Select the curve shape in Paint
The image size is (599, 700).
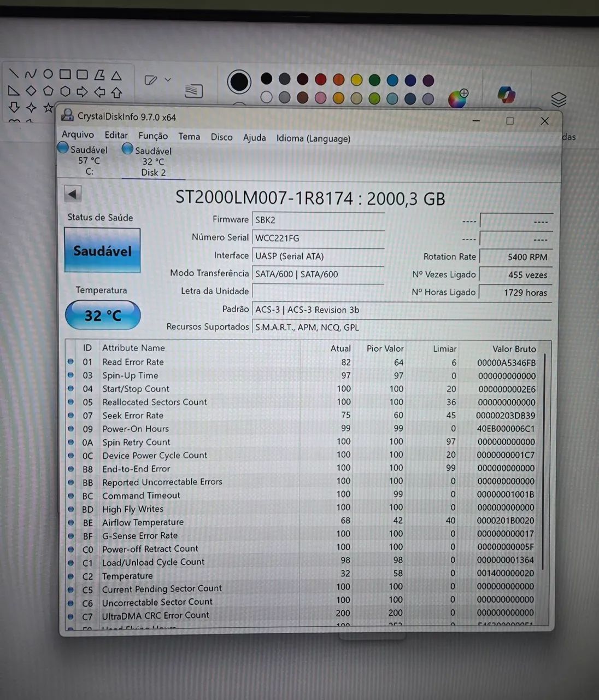click(31, 73)
